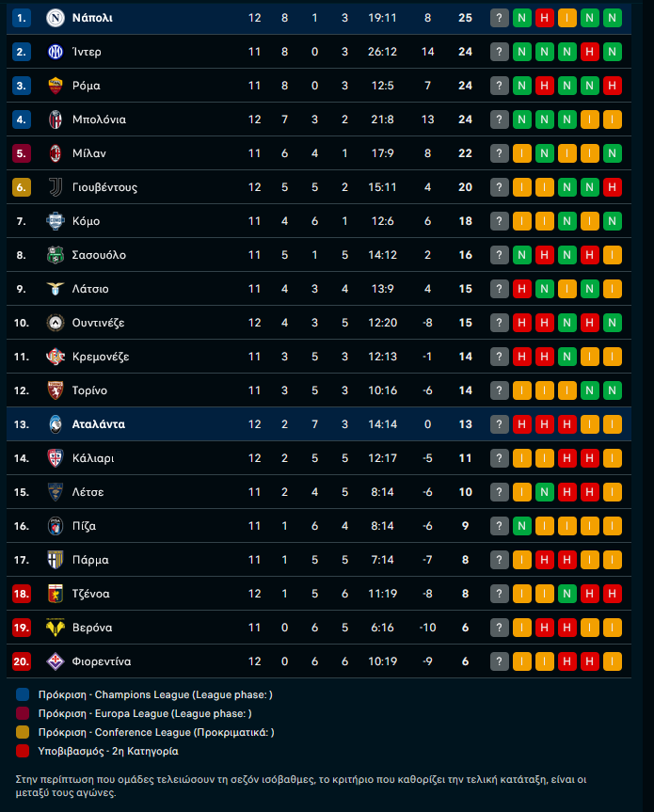Click the red Υποβιβασμός legend swatch
The width and height of the screenshot is (654, 812).
point(23,752)
